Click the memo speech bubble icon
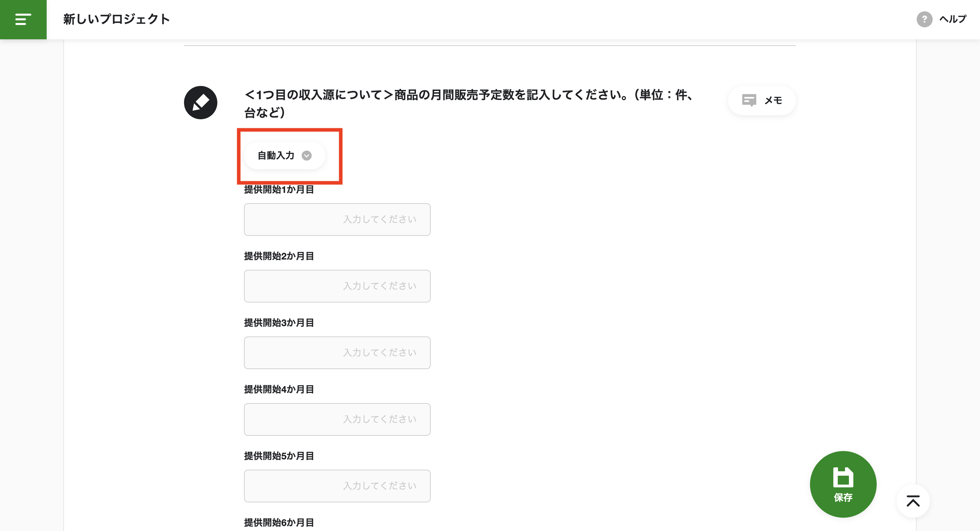The height and width of the screenshot is (531, 980). click(x=749, y=100)
